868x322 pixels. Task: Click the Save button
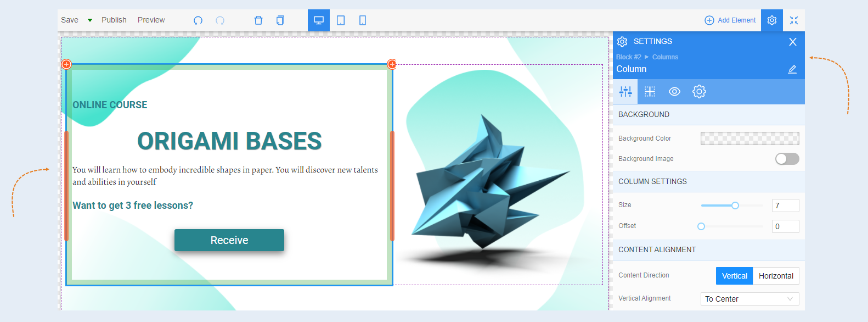pos(70,20)
